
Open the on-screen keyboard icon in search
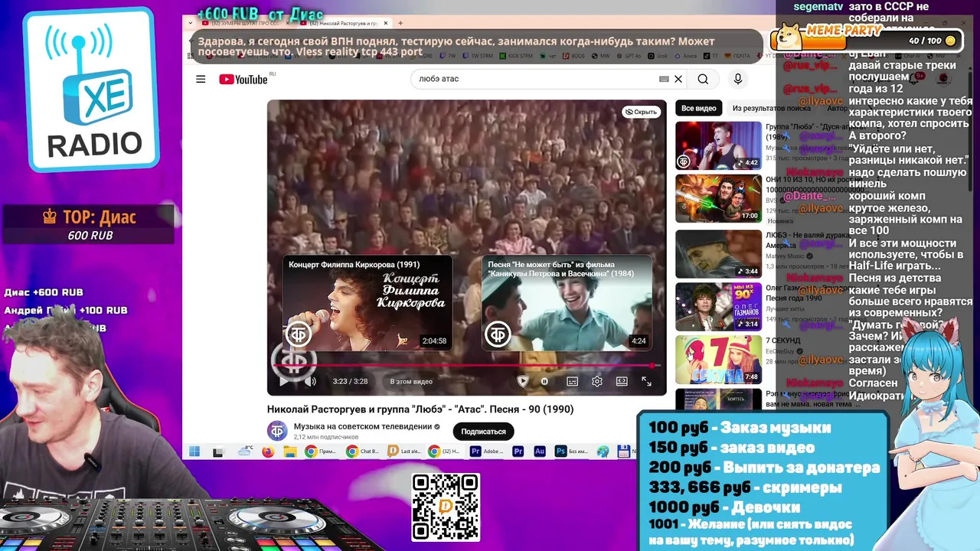[664, 79]
